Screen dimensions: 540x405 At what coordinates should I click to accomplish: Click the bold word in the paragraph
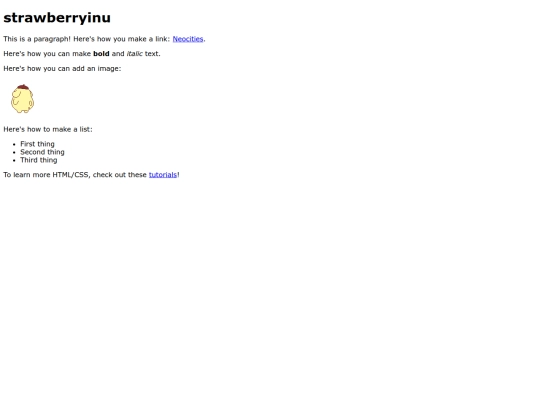[101, 54]
